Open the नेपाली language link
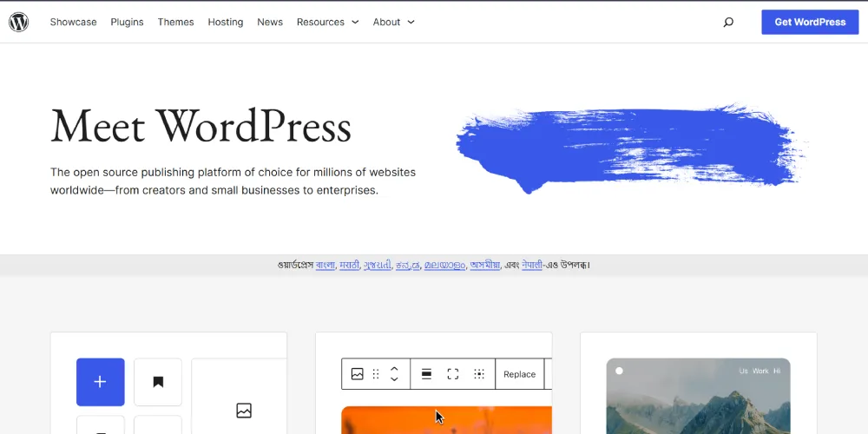 click(532, 265)
